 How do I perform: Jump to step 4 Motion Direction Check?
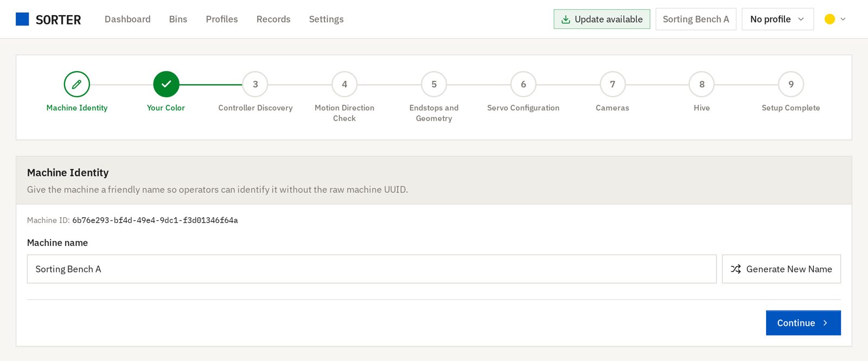point(344,84)
